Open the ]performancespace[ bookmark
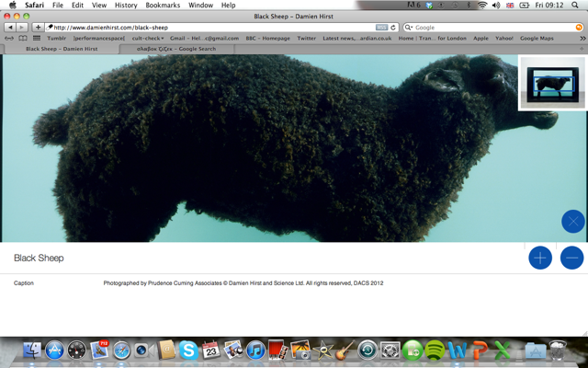588x368 pixels. coord(99,39)
